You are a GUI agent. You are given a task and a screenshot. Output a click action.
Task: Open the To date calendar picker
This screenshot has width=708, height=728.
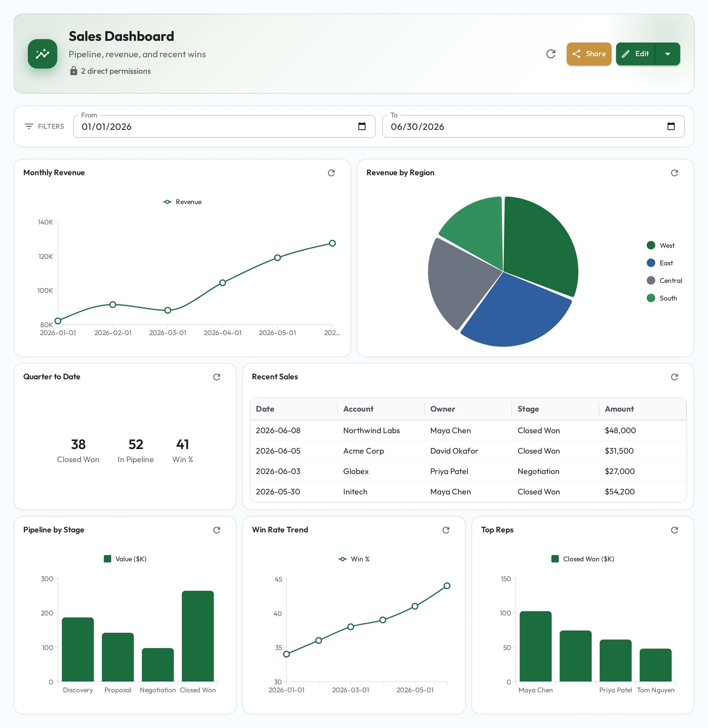click(x=671, y=126)
